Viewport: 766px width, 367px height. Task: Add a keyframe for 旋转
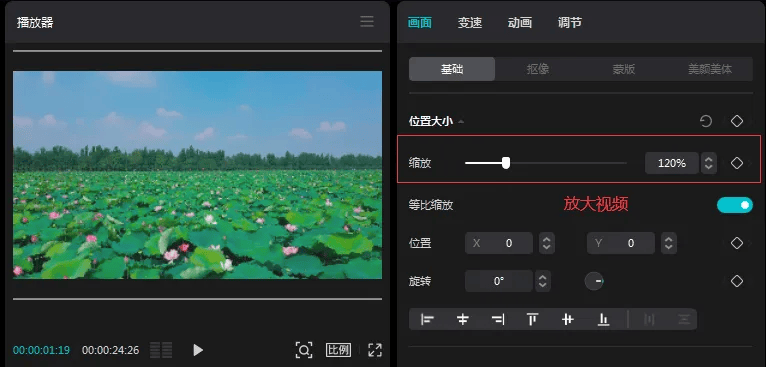pos(737,281)
